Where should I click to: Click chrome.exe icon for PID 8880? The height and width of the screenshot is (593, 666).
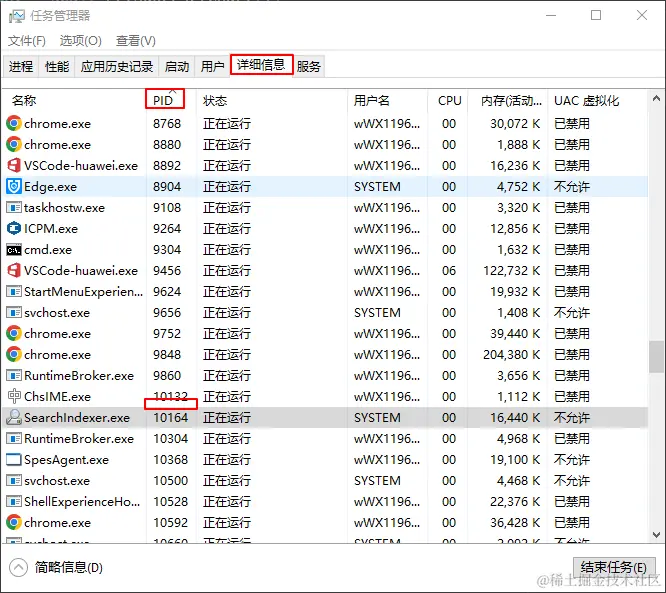click(14, 144)
